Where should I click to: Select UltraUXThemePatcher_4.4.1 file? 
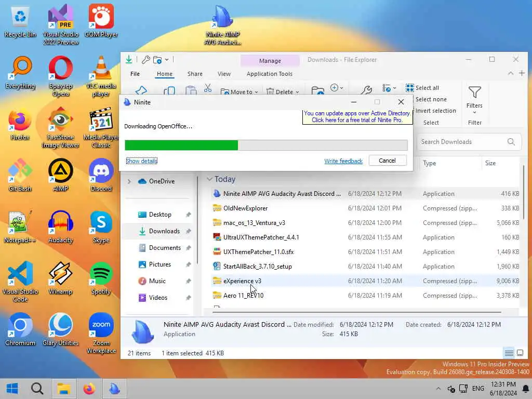coord(365,237)
